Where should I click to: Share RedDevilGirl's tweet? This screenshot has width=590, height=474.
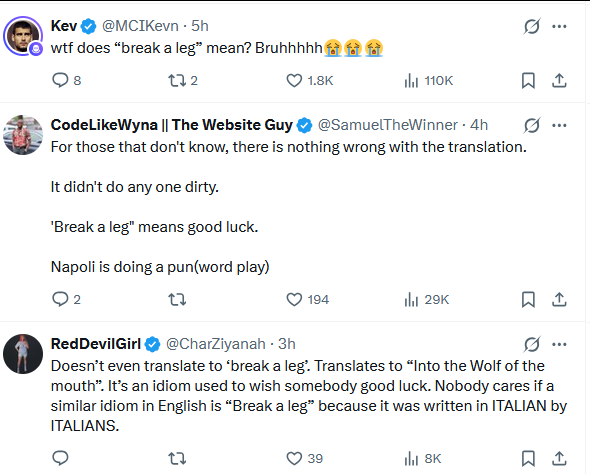pos(559,459)
